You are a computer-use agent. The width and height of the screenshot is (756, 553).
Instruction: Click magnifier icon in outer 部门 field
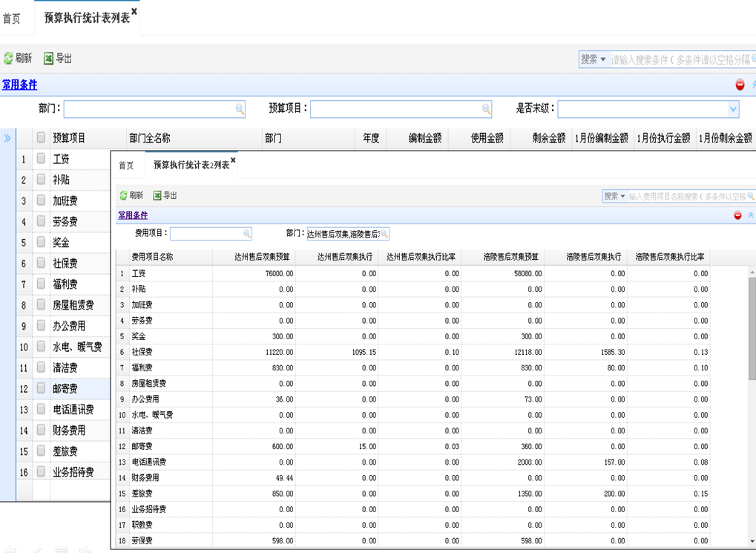pyautogui.click(x=240, y=109)
